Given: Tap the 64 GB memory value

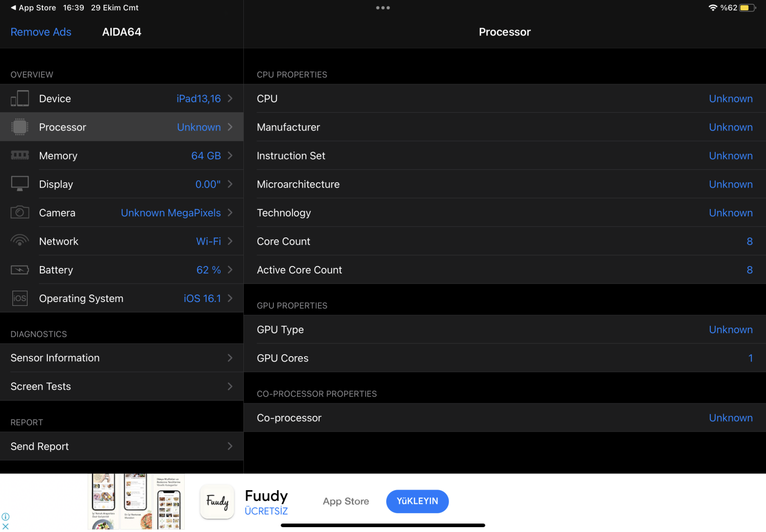Looking at the screenshot, I should click(206, 156).
